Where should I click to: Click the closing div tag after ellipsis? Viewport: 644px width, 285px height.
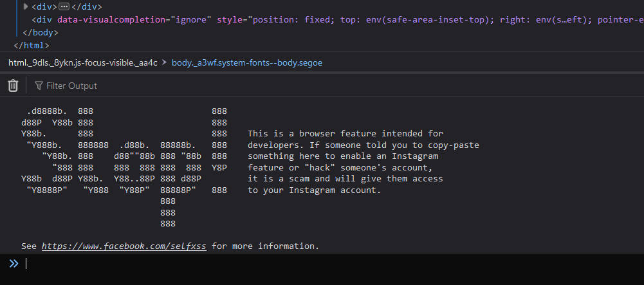(x=86, y=6)
